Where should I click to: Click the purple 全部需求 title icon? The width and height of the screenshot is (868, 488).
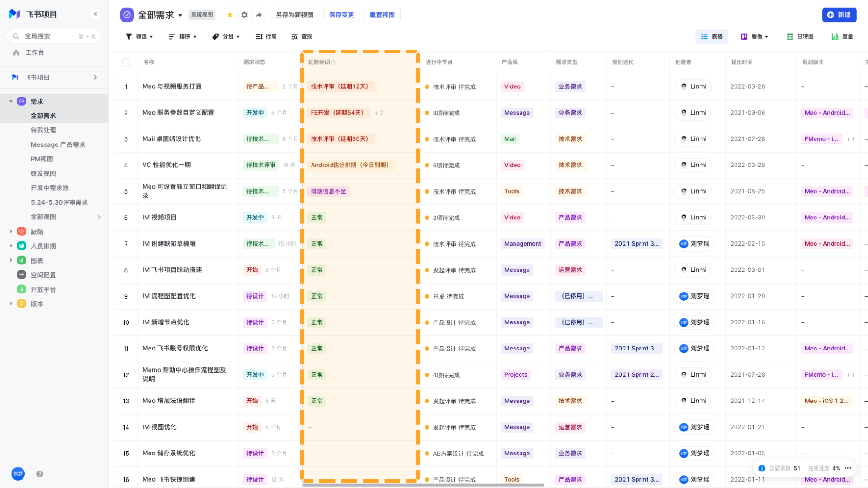point(127,15)
